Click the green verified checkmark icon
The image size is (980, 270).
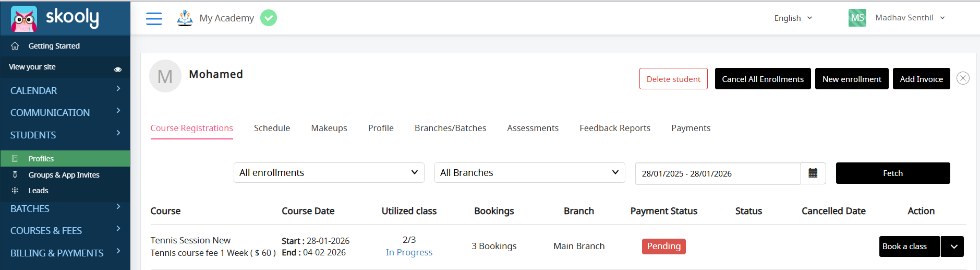(x=269, y=18)
